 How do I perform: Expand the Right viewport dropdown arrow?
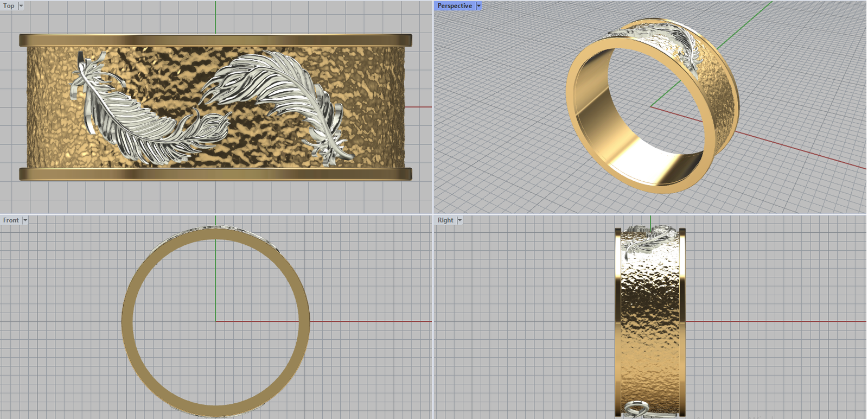[459, 220]
